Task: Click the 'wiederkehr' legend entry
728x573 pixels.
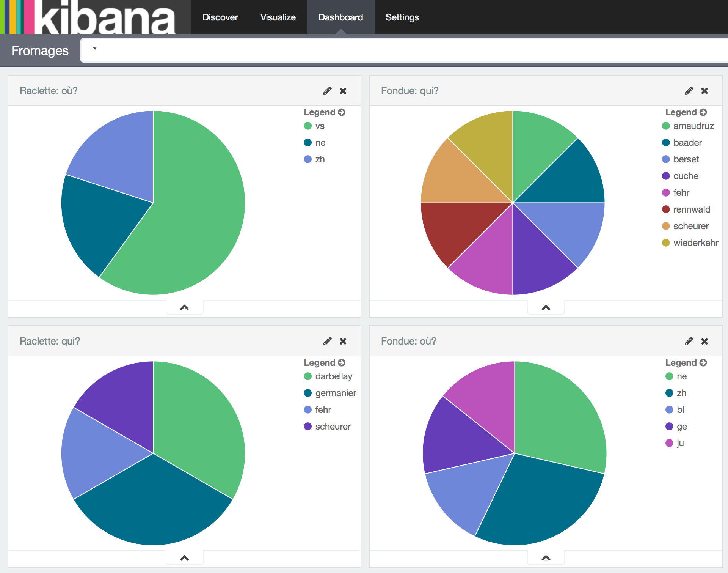Action: (695, 243)
